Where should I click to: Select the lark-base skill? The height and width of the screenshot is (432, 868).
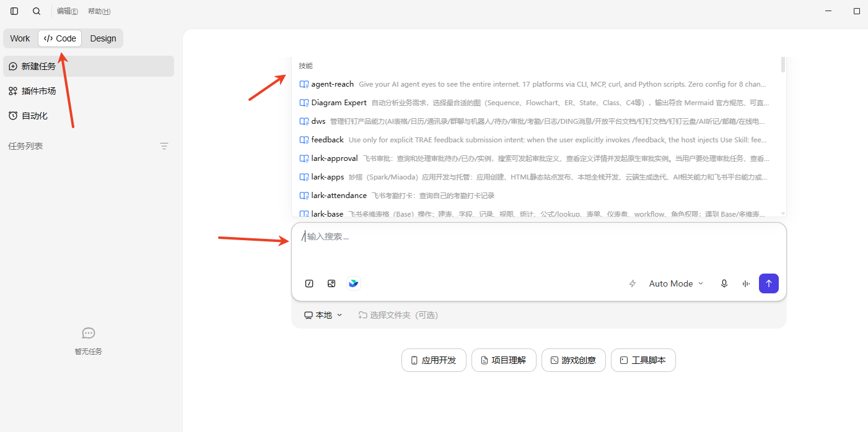click(x=536, y=212)
